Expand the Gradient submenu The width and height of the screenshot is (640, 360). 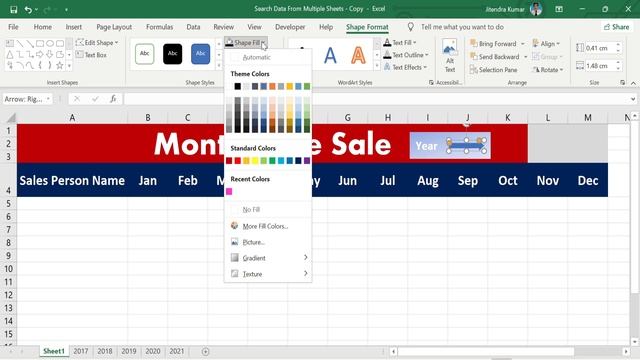pos(268,258)
